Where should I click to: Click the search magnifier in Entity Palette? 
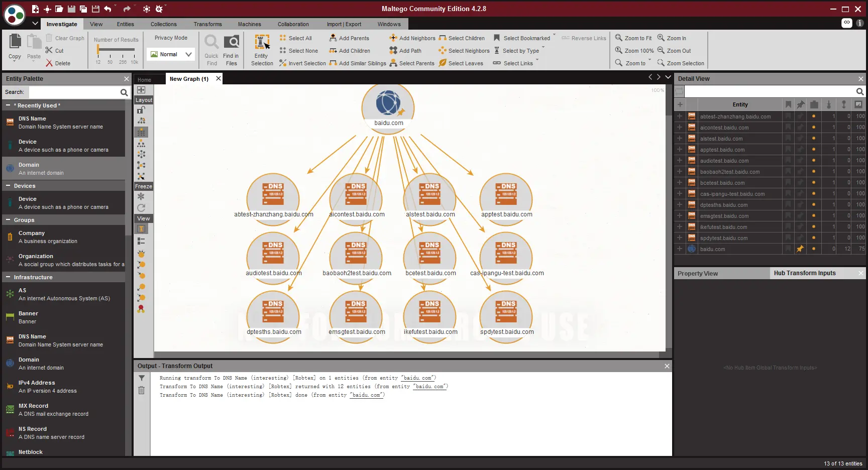pyautogui.click(x=124, y=92)
